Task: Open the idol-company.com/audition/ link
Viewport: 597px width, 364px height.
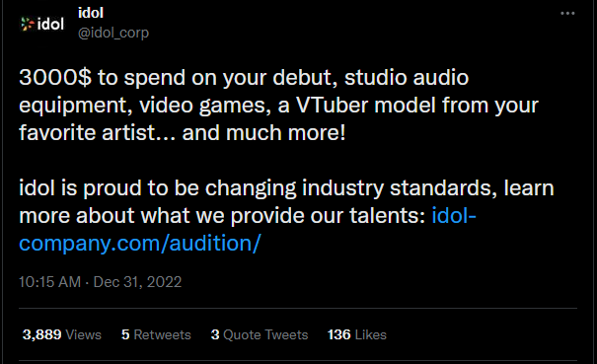Action: coord(248,229)
